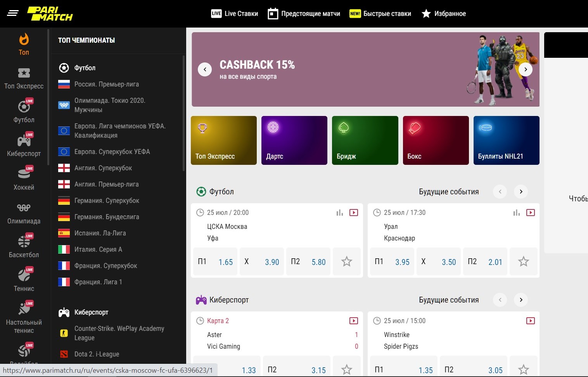
Task: Open statistics for ЦСКА Москва match
Action: pyautogui.click(x=340, y=213)
